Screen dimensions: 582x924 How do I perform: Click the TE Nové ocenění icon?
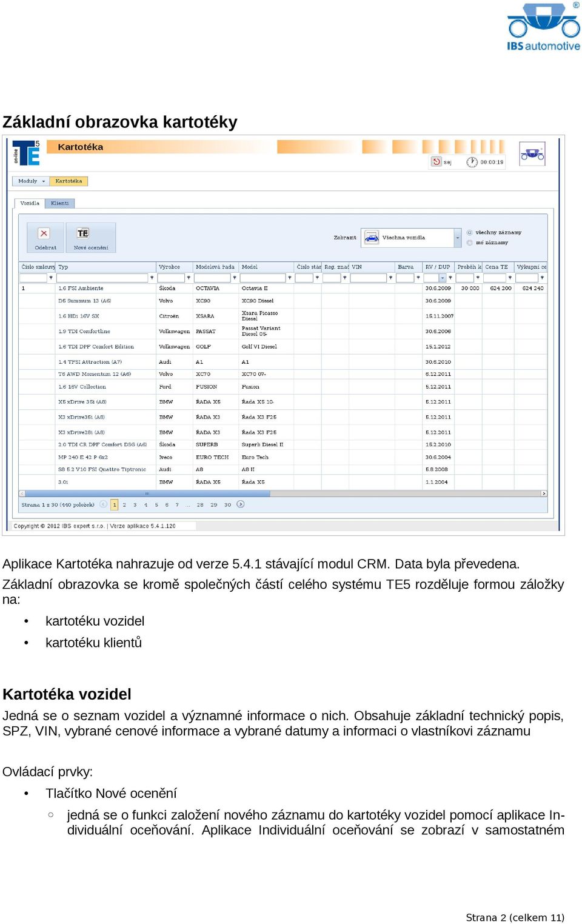coord(83,233)
